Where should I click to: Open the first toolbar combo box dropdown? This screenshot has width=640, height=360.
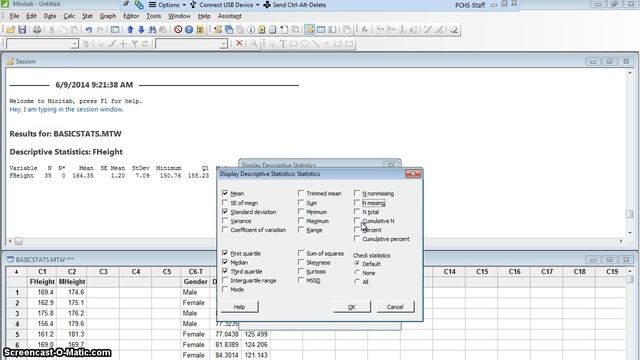(x=74, y=44)
